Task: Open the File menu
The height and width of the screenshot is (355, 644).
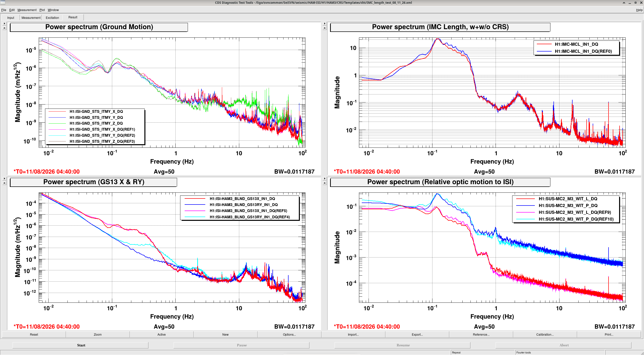Action: click(4, 10)
